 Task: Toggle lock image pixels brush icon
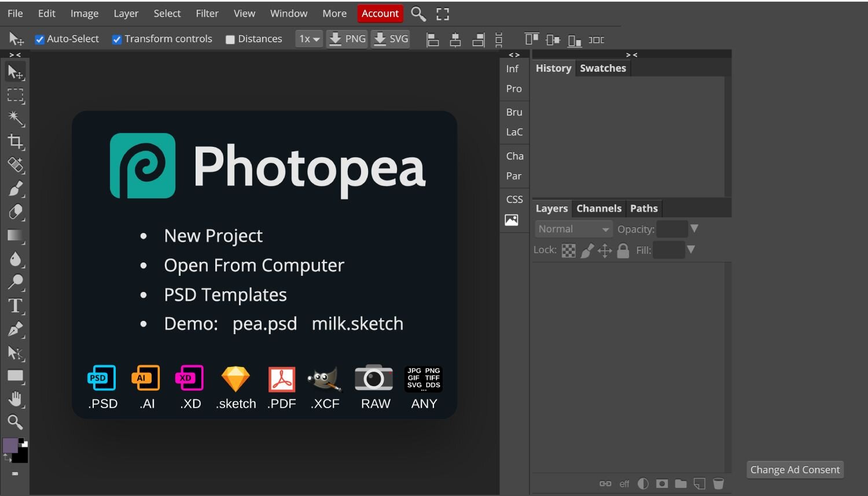click(x=587, y=250)
